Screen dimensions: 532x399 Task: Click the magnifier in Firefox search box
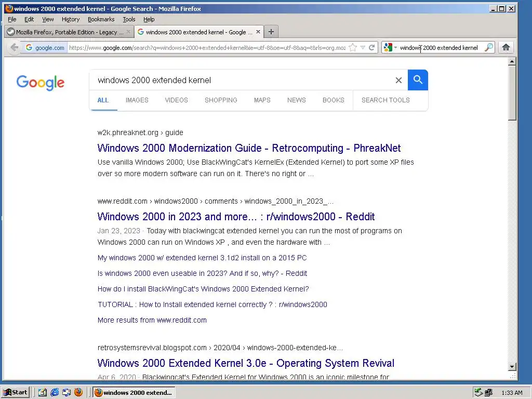coord(488,47)
